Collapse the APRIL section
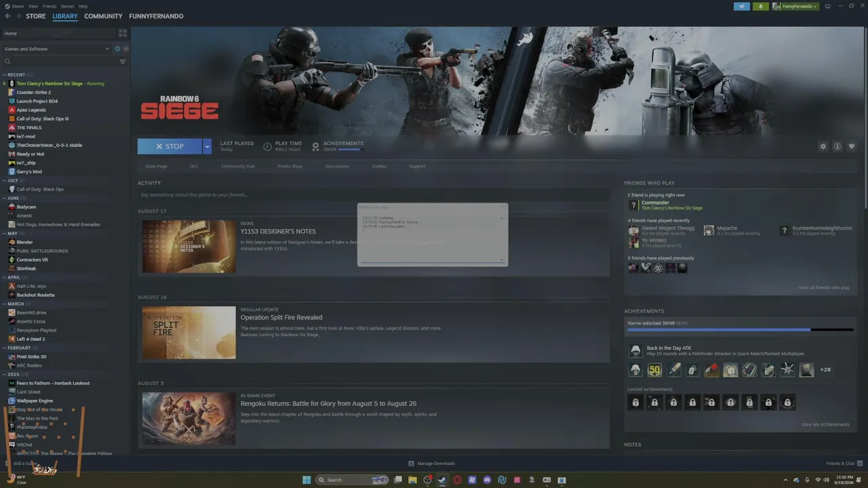Screen dimensions: 868x488 point(5,277)
